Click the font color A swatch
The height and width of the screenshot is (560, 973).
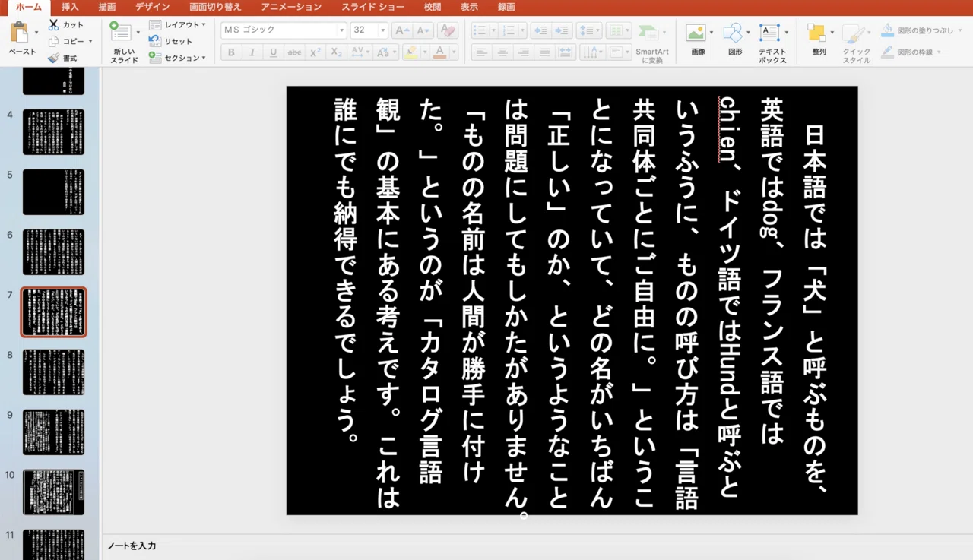coord(439,52)
